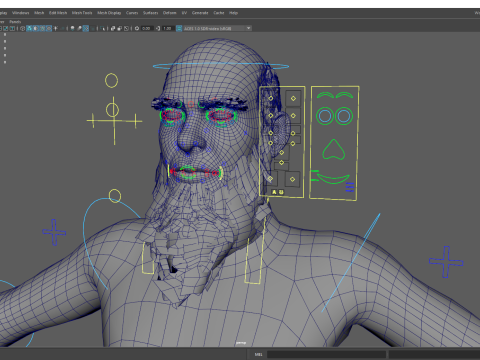Enable Shadows icon in panel toolbar
This screenshot has height=360, width=480.
(x=62, y=28)
